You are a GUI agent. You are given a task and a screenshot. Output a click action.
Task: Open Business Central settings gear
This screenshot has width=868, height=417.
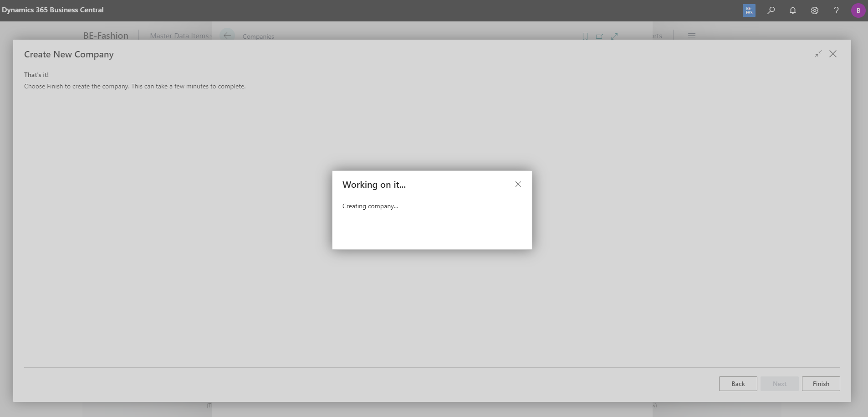point(814,10)
